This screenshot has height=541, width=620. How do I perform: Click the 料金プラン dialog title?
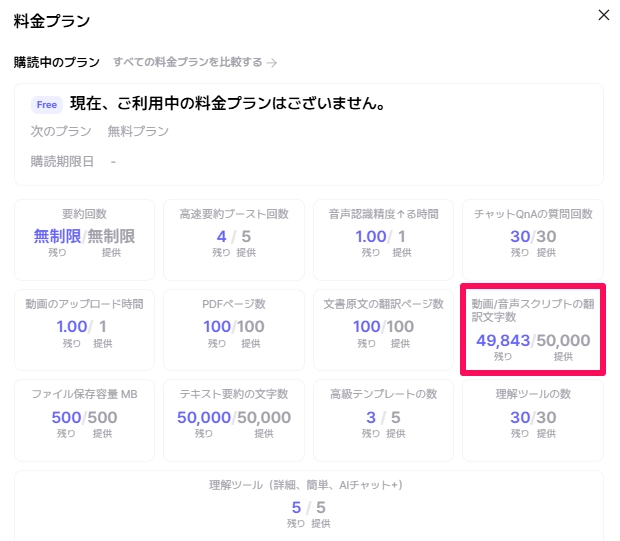[x=51, y=20]
